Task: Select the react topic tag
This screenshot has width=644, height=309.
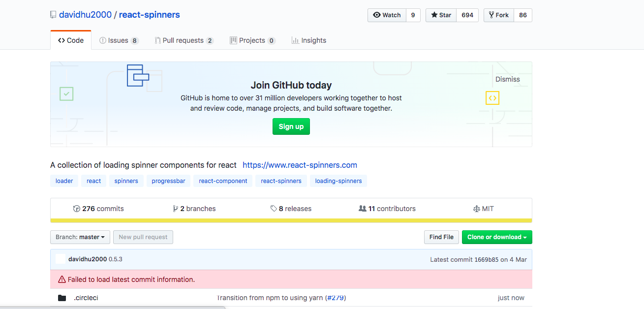Action: point(93,181)
